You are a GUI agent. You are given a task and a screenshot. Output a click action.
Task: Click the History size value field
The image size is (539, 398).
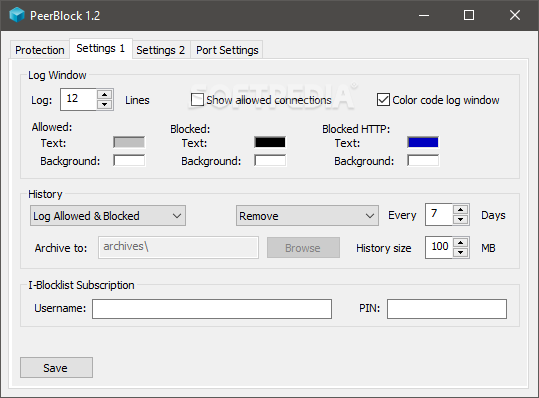(439, 247)
